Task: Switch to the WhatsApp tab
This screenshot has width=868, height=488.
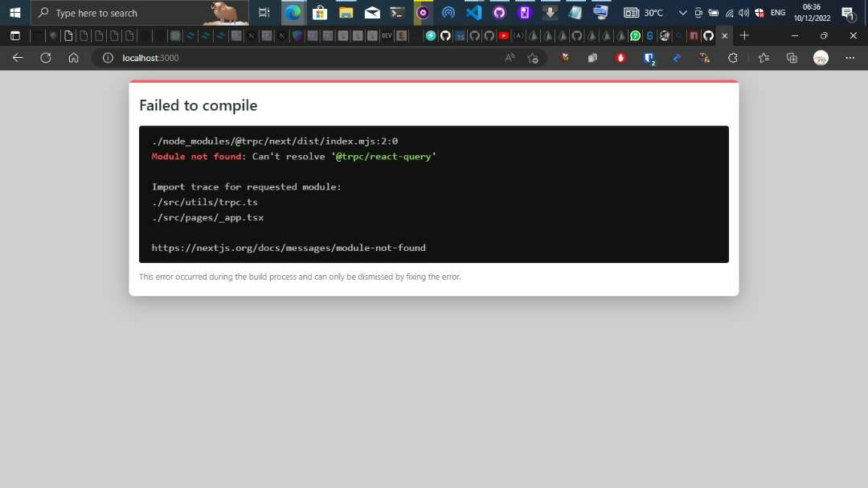Action: (636, 36)
